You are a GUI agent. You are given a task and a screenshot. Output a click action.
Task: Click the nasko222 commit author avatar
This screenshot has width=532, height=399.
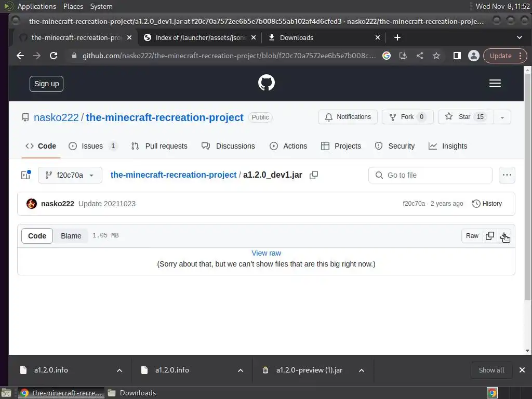tap(32, 204)
